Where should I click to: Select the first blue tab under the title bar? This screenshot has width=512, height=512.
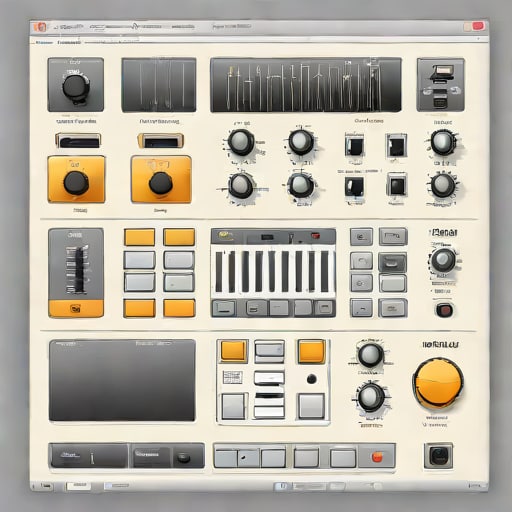point(44,43)
